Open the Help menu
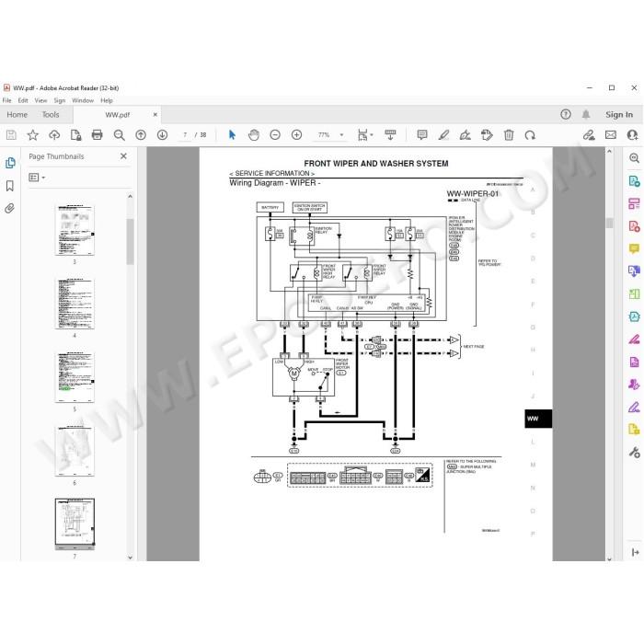 107,100
